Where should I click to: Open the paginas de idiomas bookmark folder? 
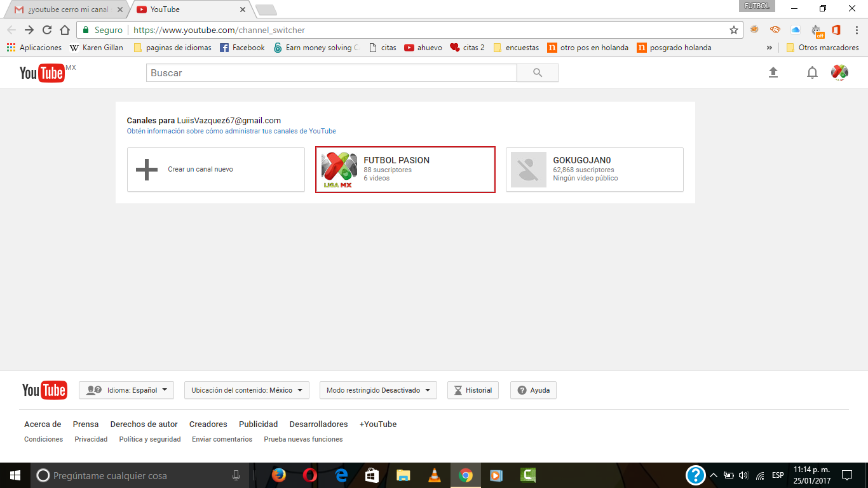tap(172, 48)
